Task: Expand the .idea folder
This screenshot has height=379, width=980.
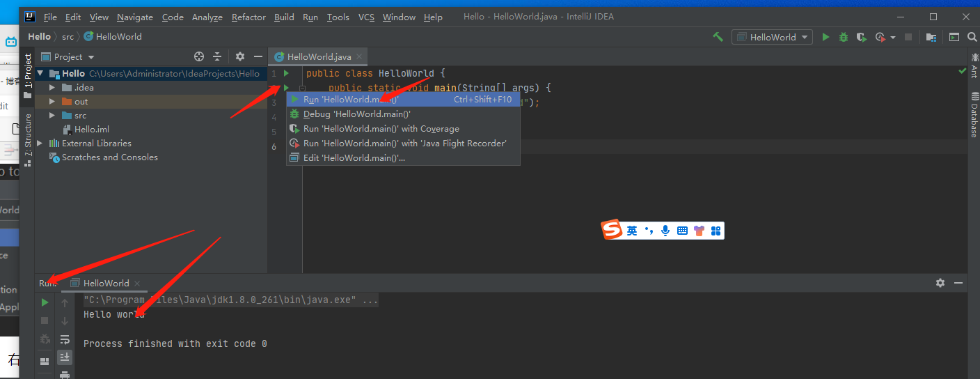Action: coord(52,87)
